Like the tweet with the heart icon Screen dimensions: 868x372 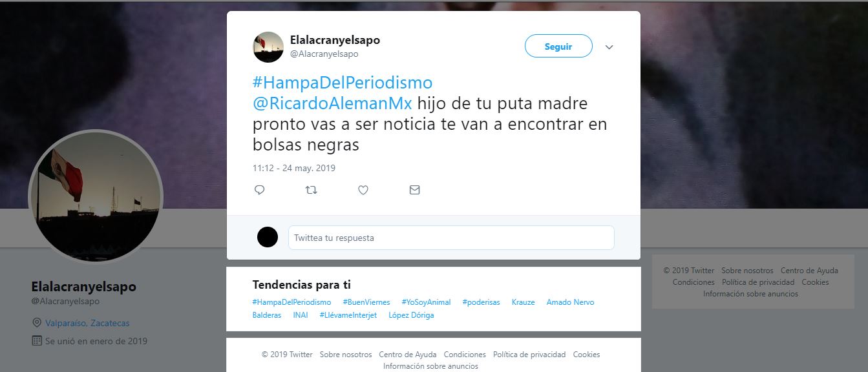pyautogui.click(x=363, y=190)
